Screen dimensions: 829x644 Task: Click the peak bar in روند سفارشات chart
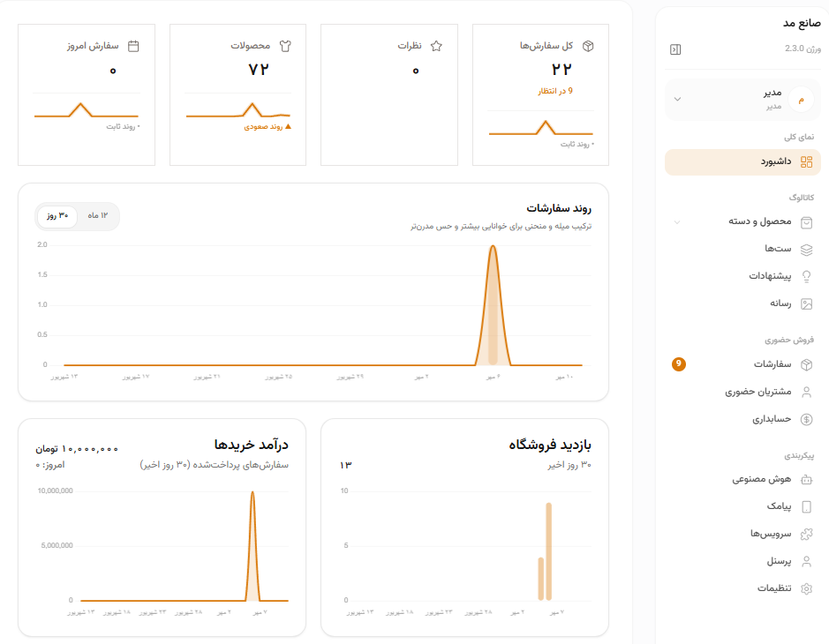[x=493, y=305]
